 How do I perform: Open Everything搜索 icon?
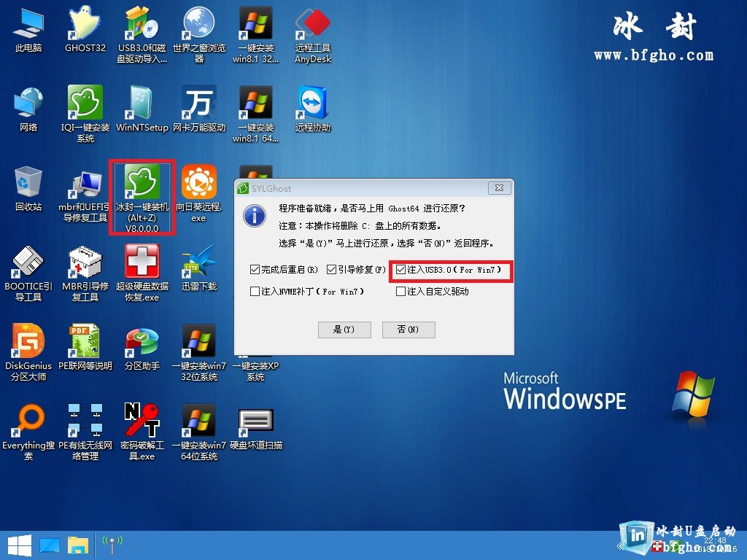[28, 432]
